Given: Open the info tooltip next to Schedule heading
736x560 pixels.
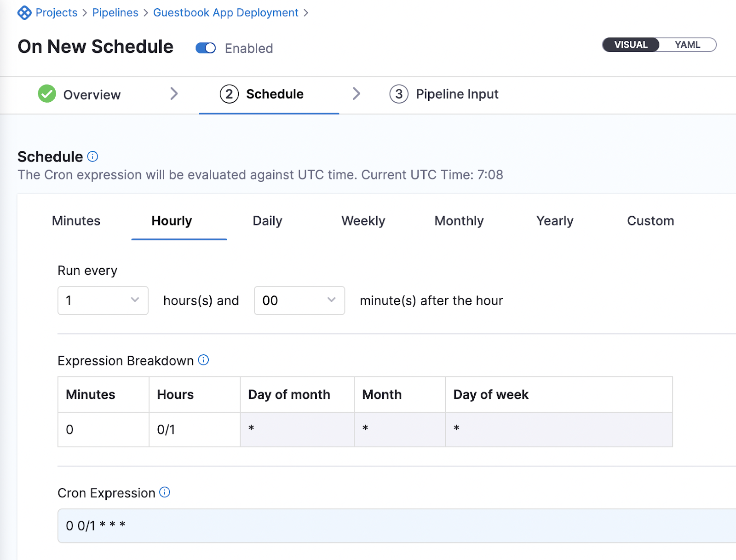Looking at the screenshot, I should [92, 156].
